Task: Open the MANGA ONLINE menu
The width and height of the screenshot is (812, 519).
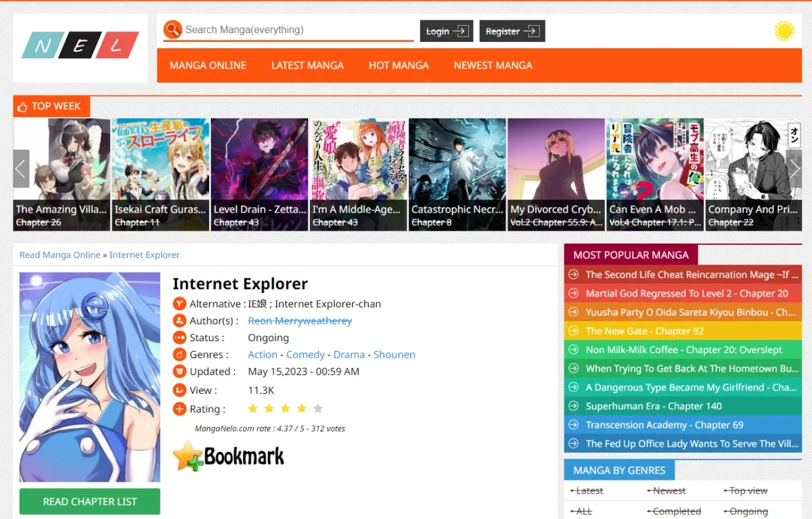Action: (x=208, y=66)
